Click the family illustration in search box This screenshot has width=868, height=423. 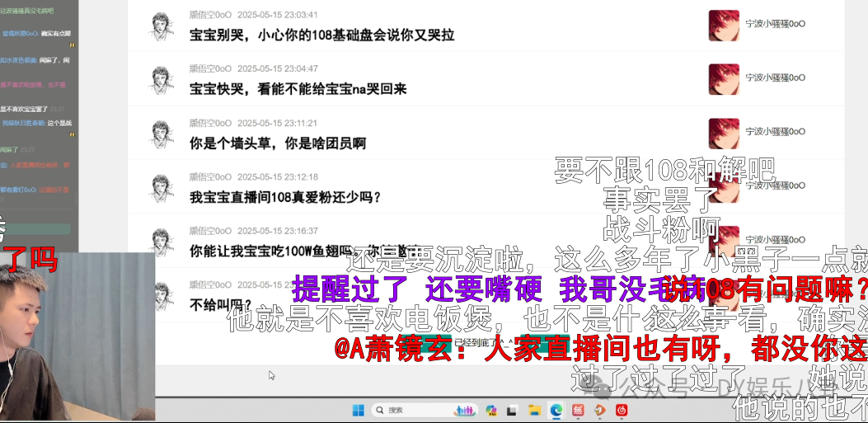(x=464, y=411)
